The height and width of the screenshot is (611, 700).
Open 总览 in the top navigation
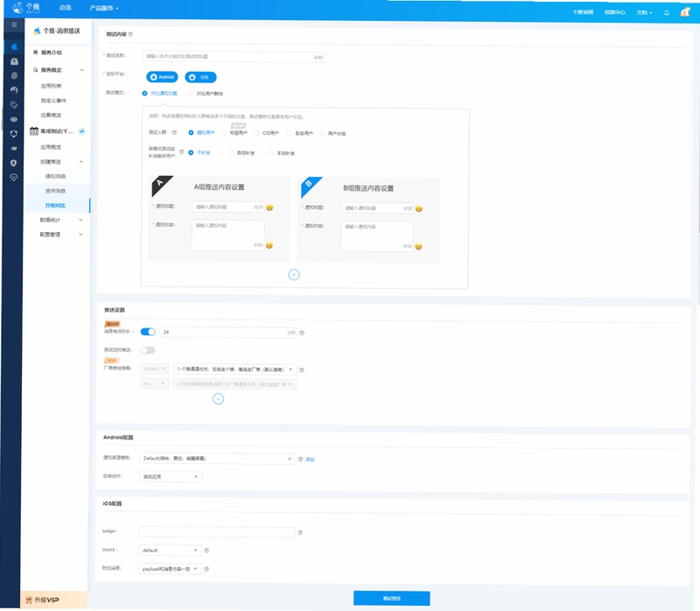65,8
